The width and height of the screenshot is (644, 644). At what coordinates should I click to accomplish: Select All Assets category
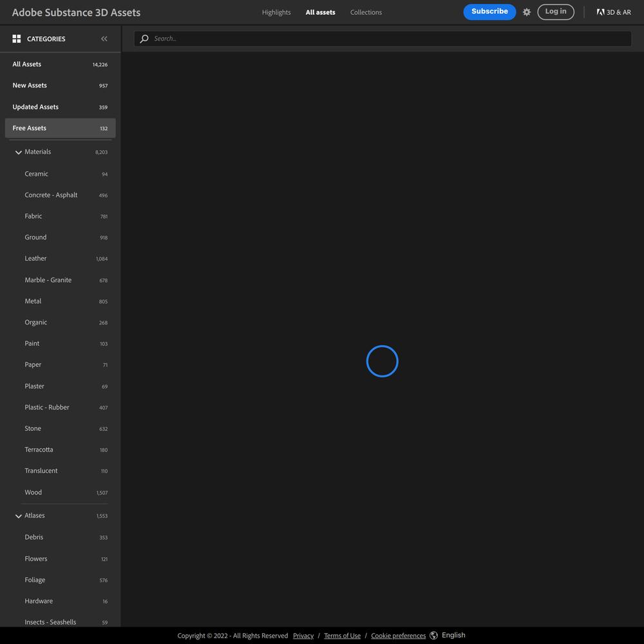click(x=60, y=64)
